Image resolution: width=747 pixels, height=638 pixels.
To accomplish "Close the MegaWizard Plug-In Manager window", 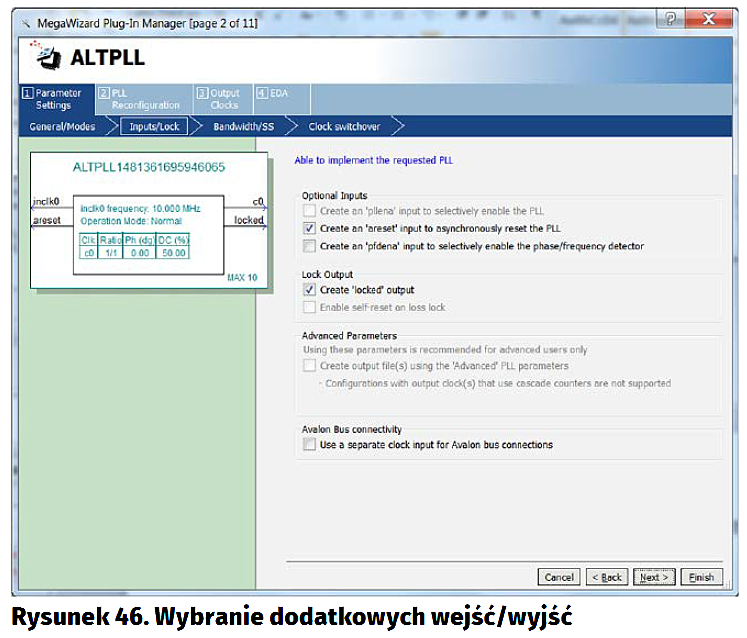I will click(x=708, y=19).
